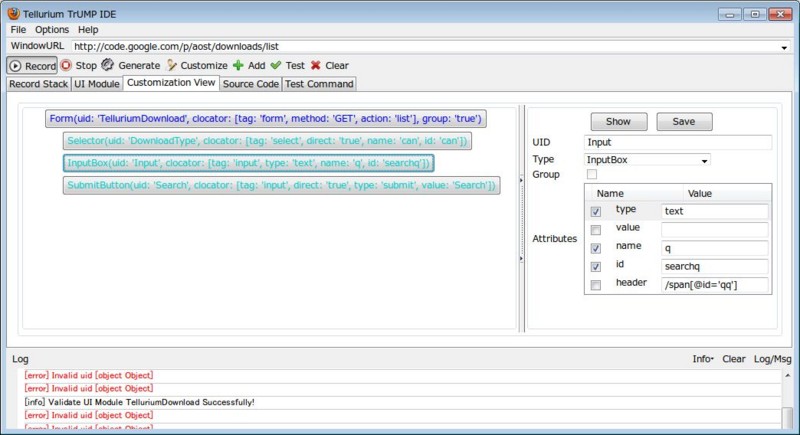Select the InputBox Input element
800x435 pixels.
pyautogui.click(x=248, y=163)
